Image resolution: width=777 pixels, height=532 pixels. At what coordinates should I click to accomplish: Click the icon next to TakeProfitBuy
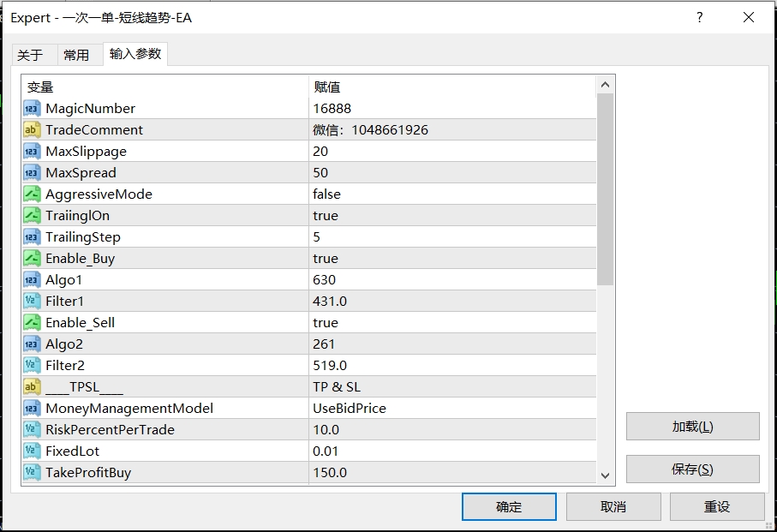[x=32, y=473]
